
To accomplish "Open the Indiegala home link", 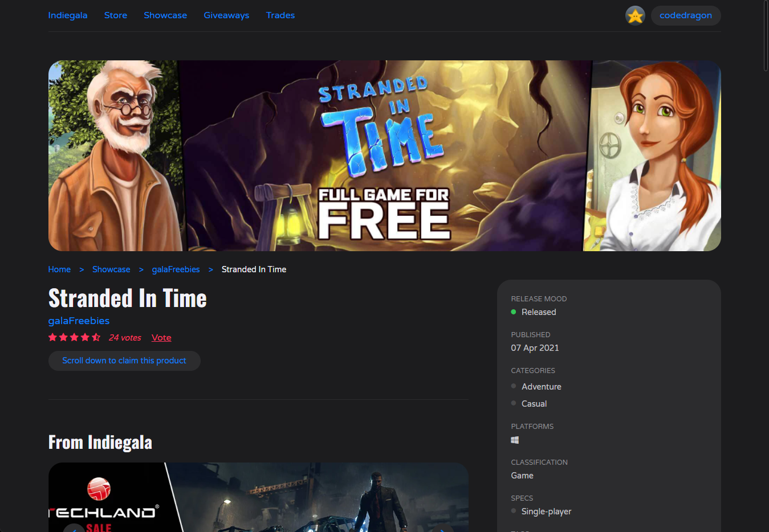I will (68, 15).
